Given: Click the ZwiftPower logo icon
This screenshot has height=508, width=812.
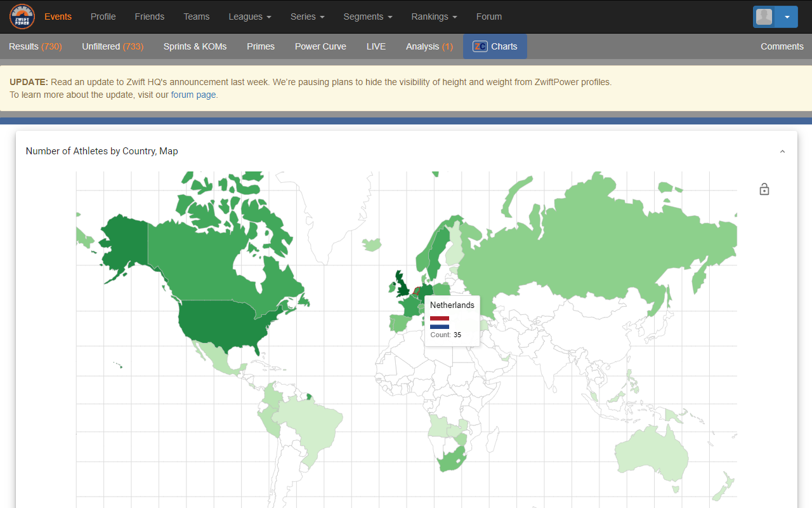Looking at the screenshot, I should [x=22, y=17].
